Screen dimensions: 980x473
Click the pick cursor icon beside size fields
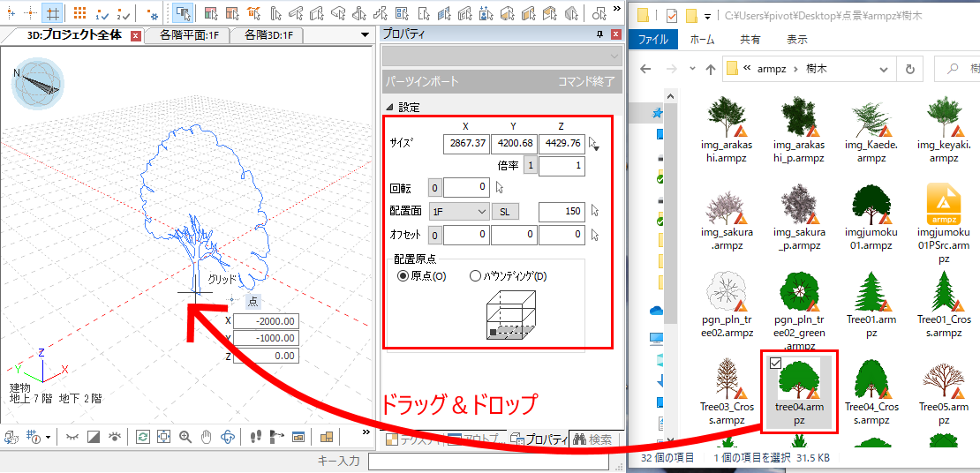click(594, 145)
